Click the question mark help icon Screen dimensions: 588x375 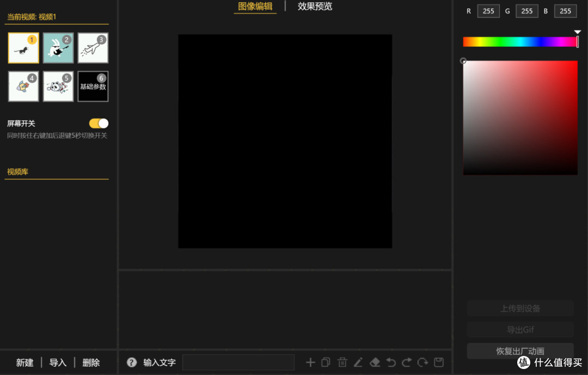pyautogui.click(x=132, y=362)
